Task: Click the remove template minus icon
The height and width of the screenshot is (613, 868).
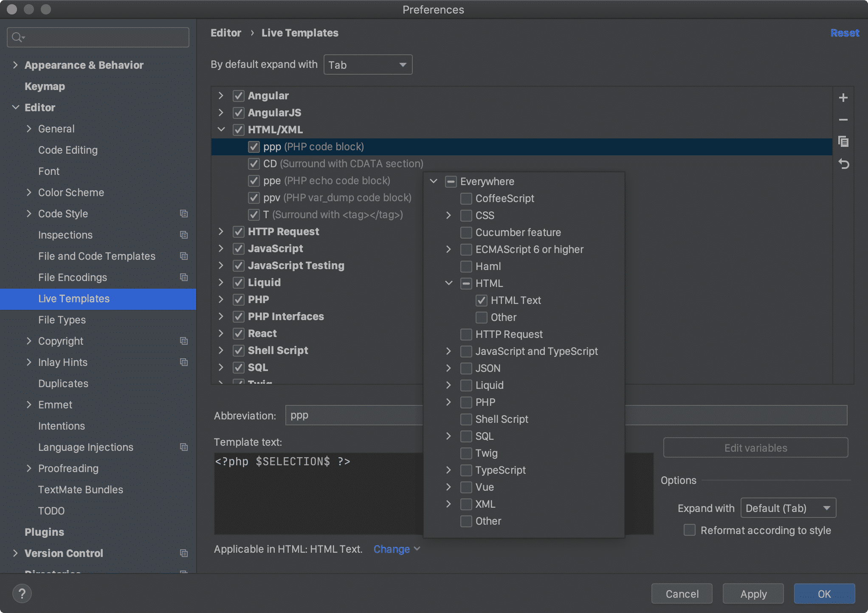Action: [843, 120]
